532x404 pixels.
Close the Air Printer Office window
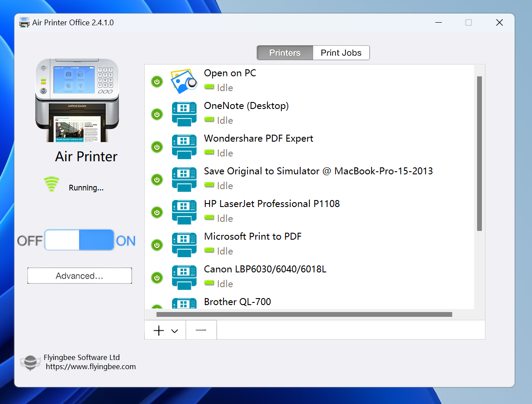(x=499, y=23)
